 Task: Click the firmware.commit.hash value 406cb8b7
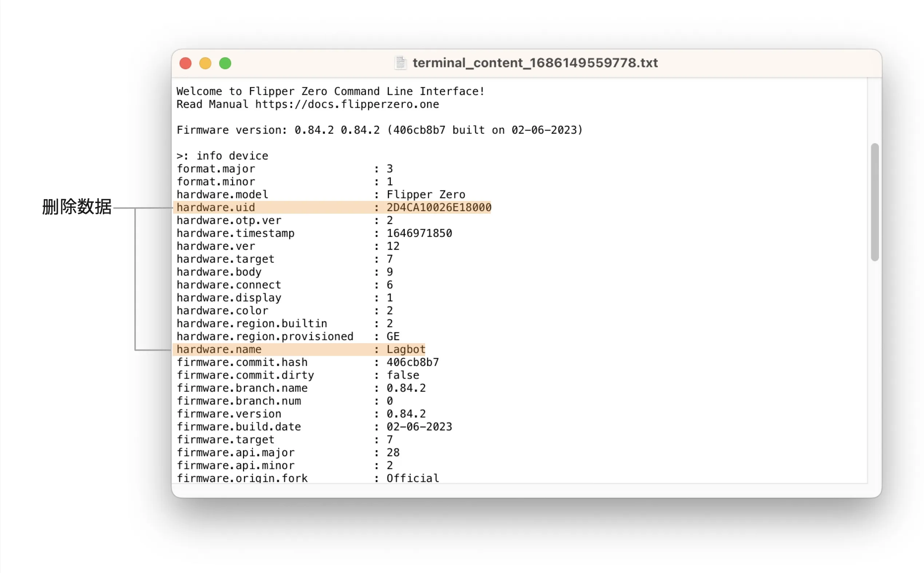[x=413, y=362]
